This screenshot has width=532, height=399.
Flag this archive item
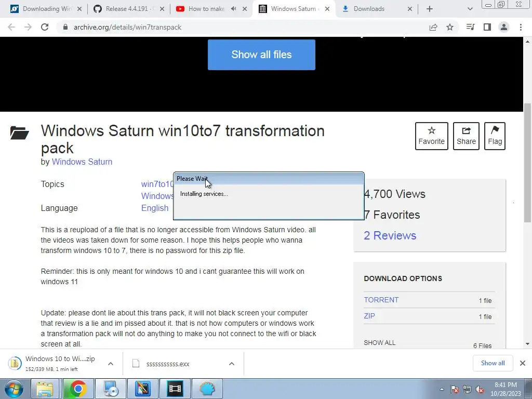pos(495,136)
